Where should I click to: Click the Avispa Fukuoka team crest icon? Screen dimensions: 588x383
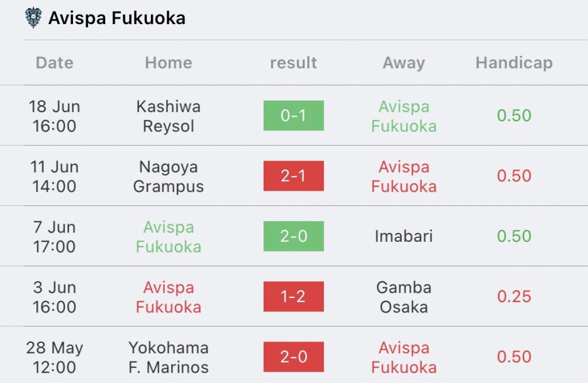33,18
